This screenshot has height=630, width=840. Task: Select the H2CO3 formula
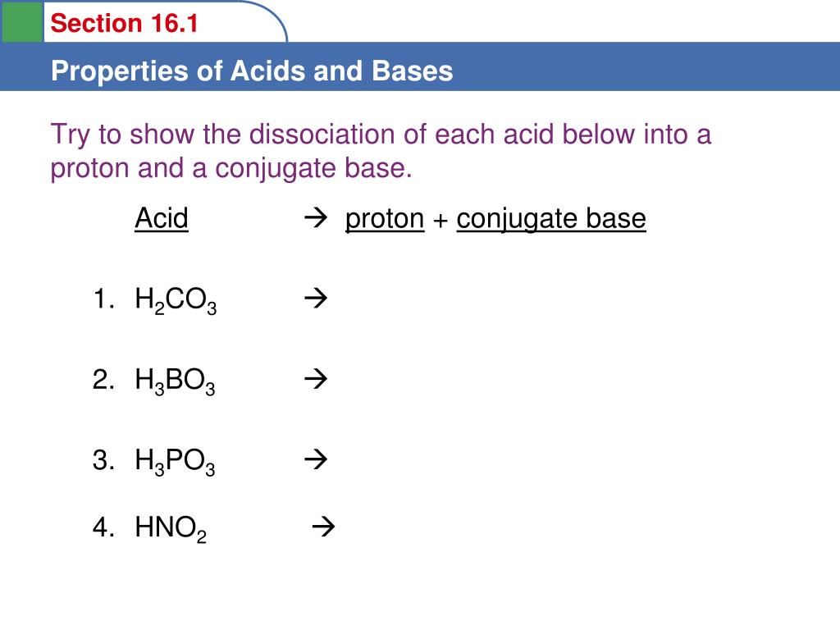click(176, 300)
